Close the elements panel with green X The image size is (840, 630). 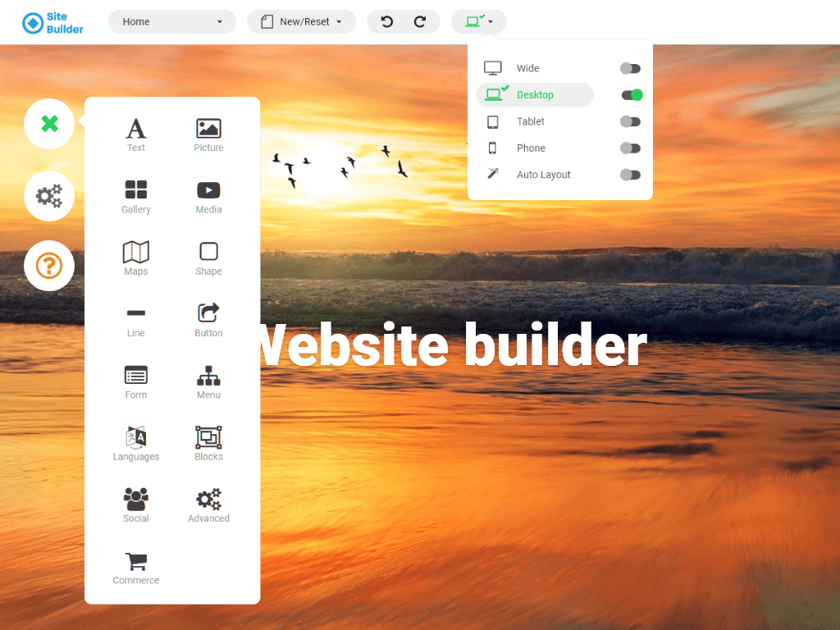point(49,124)
